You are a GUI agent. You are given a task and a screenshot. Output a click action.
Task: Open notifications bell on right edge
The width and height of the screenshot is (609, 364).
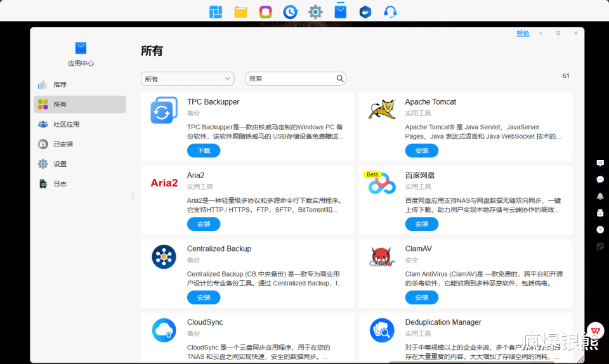pos(600,197)
